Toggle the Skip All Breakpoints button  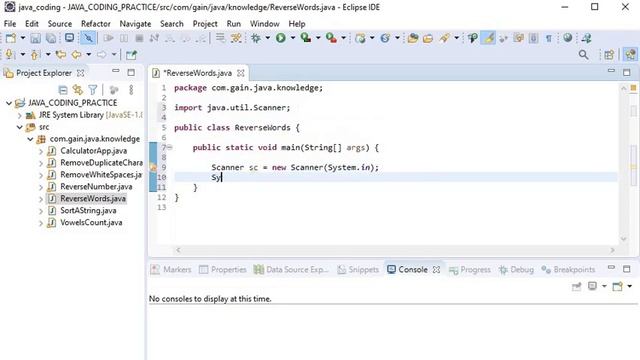point(88,38)
